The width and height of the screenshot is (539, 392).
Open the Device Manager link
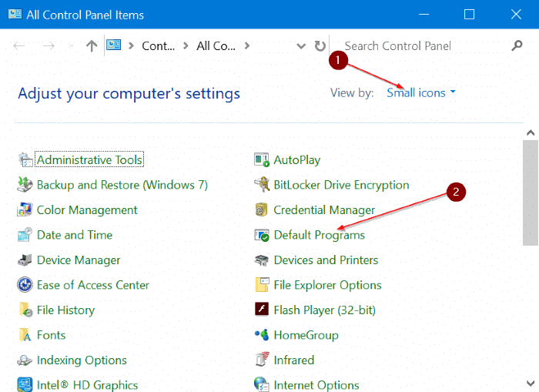click(x=79, y=260)
